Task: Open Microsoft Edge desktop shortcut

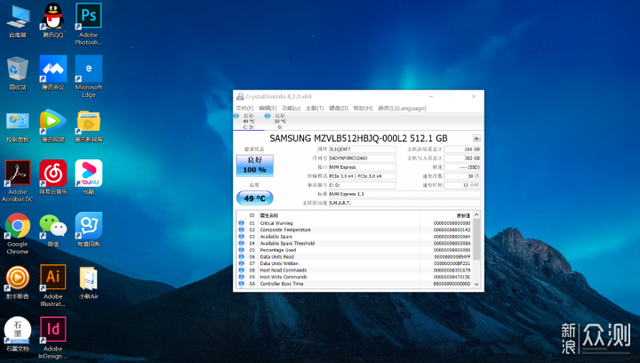Action: pyautogui.click(x=89, y=69)
